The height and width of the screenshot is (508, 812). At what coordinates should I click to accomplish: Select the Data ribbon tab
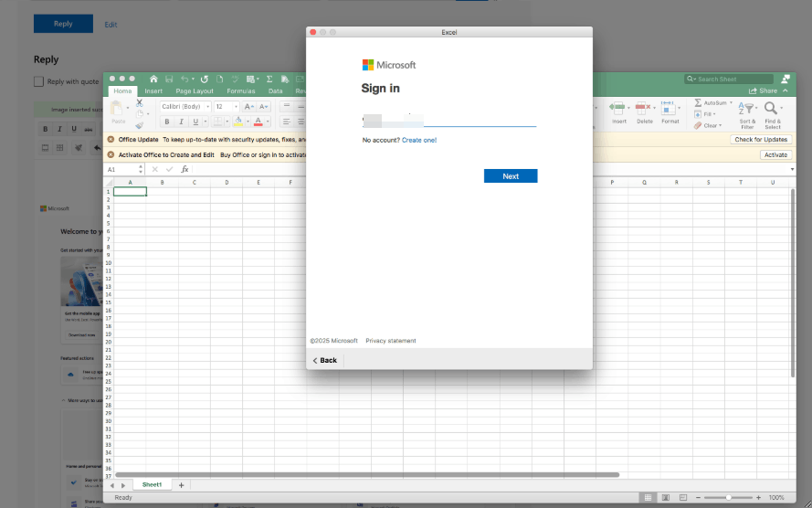(276, 91)
